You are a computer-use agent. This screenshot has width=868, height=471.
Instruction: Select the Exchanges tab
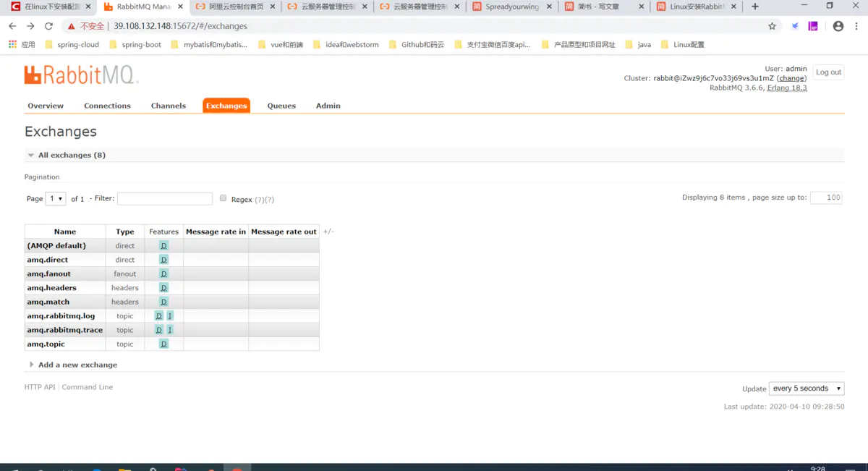coord(226,106)
